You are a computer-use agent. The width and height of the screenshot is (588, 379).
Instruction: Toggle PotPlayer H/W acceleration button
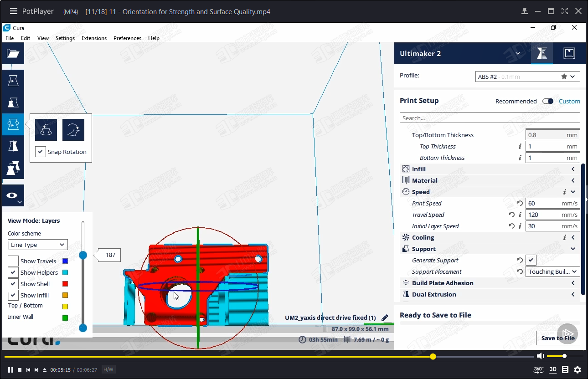[x=108, y=370]
